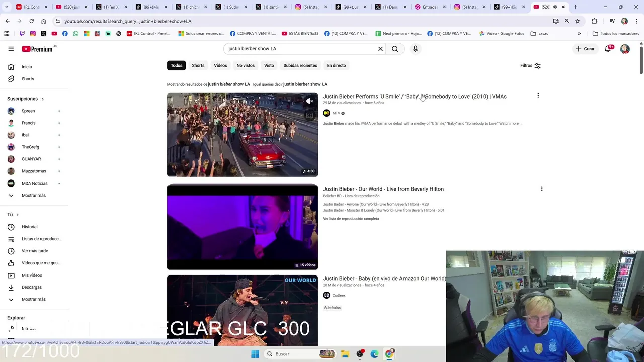Open Ver lista de reproducción completa
This screenshot has height=362, width=644.
351,219
